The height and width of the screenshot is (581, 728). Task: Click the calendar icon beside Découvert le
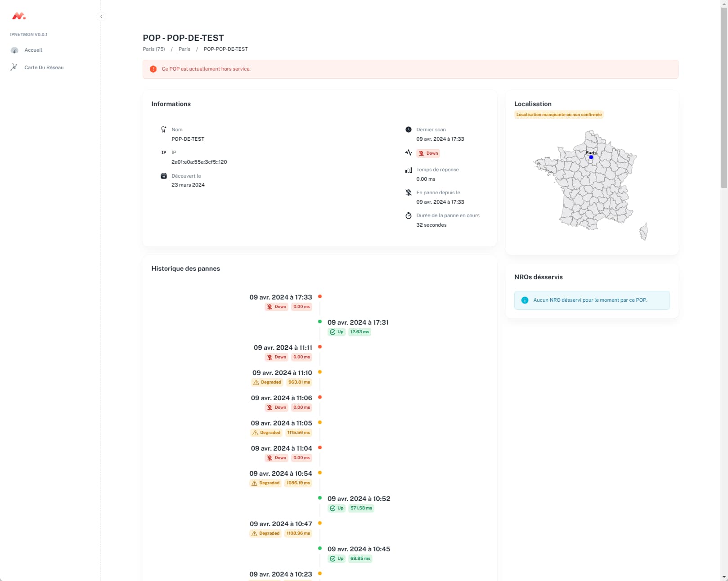(164, 176)
